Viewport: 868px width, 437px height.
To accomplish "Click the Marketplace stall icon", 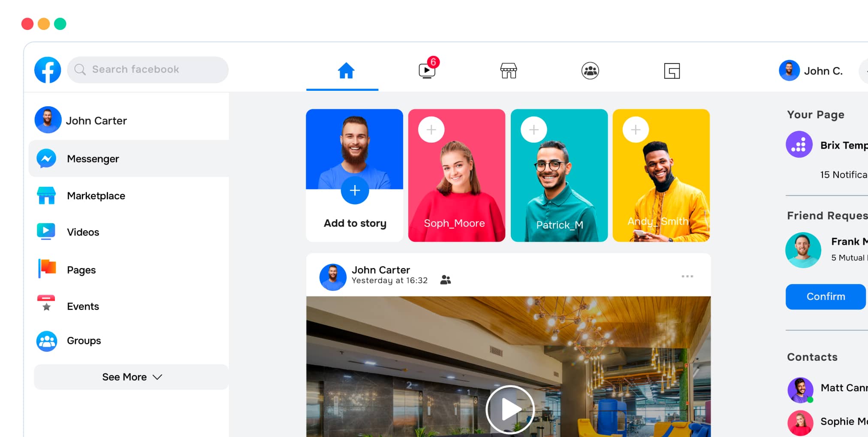I will pos(46,195).
